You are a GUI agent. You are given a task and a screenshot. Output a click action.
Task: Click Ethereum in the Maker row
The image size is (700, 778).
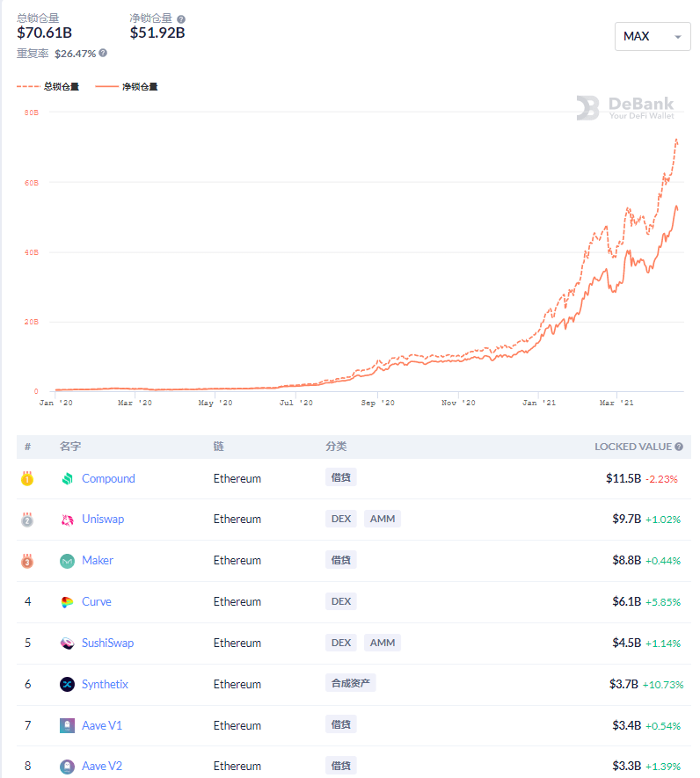point(237,560)
